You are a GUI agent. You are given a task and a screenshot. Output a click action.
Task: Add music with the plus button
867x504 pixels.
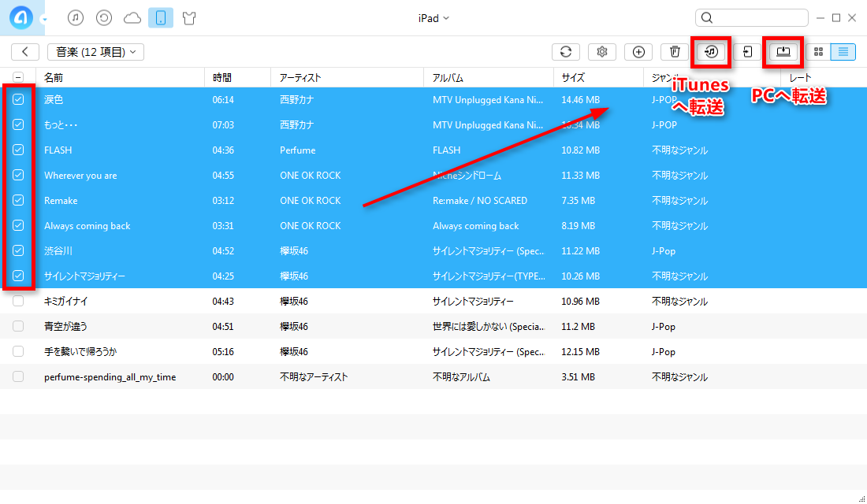pyautogui.click(x=638, y=51)
